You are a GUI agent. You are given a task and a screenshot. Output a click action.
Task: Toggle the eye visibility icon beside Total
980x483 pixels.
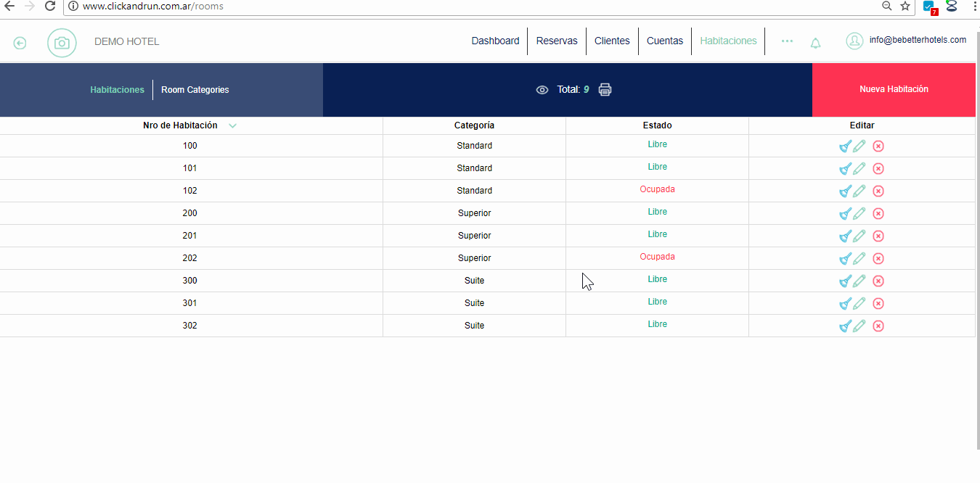point(542,90)
